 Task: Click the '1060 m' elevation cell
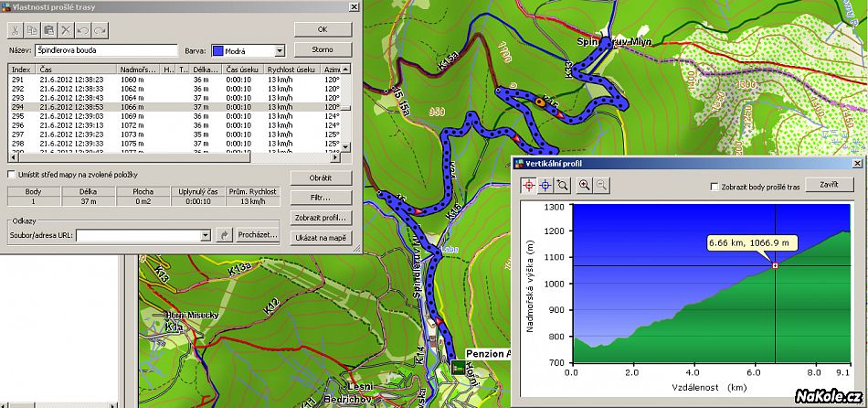[x=132, y=80]
